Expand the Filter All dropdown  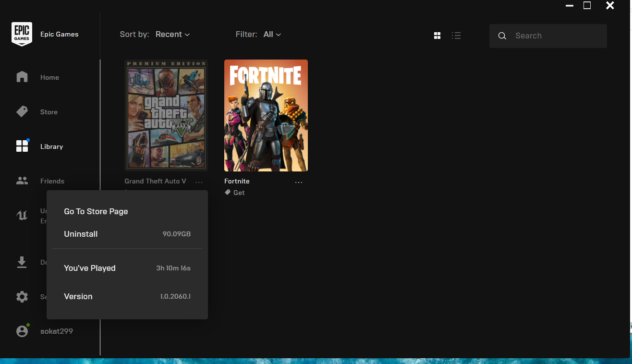point(272,35)
